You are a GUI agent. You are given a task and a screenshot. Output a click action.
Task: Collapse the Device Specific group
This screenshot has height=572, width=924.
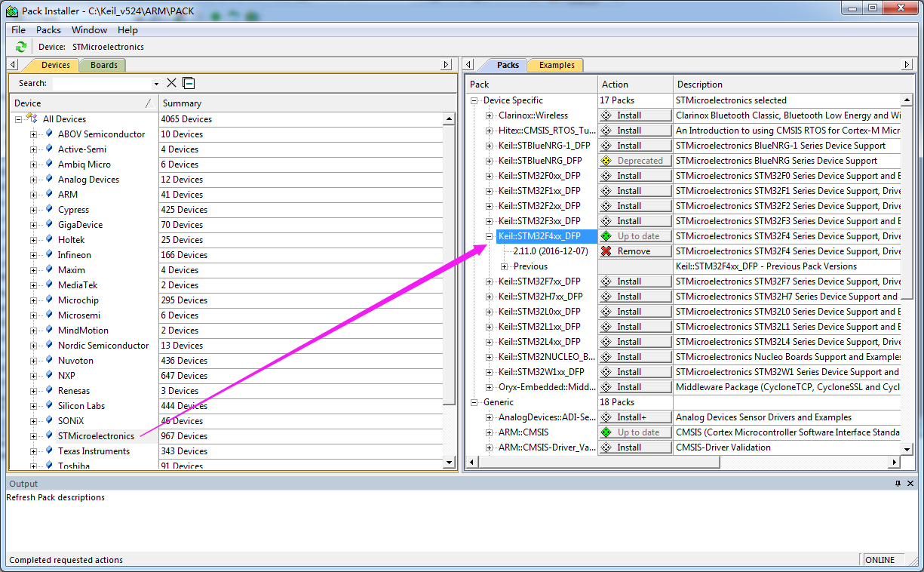pos(474,100)
